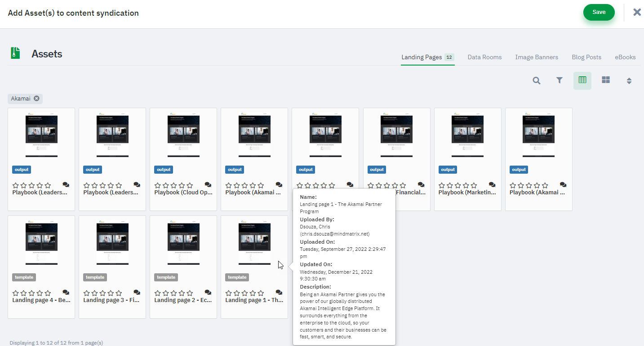Screen dimensions: 644x346
Task: Click the template badge on Landing page 2
Action: click(166, 277)
